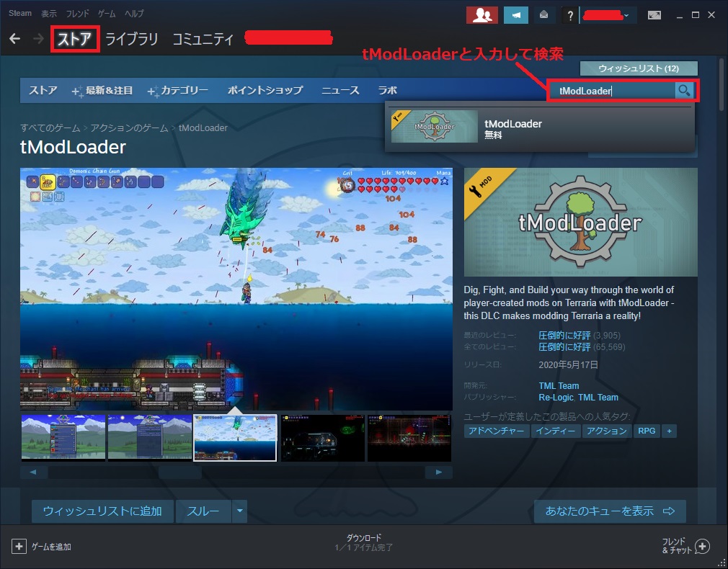Image resolution: width=728 pixels, height=569 pixels.
Task: Open ストア in the blue store navigation bar
Action: point(43,91)
